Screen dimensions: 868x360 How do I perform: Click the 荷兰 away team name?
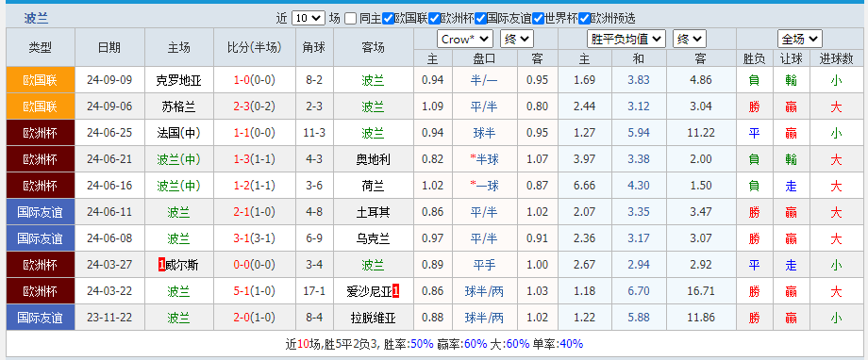pos(373,186)
